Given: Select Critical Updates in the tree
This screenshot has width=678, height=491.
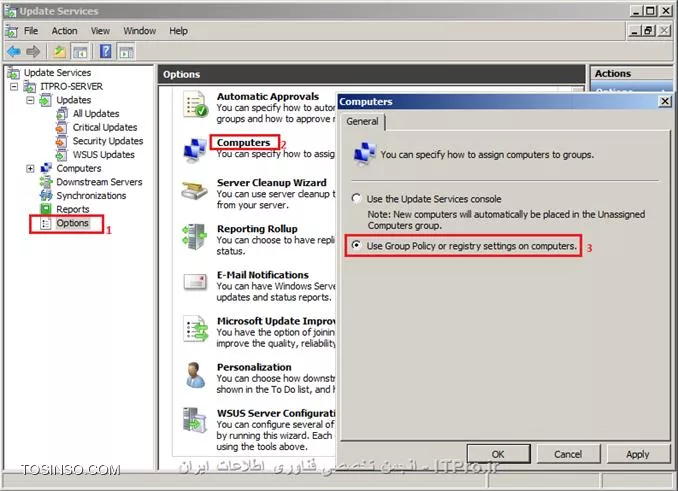Looking at the screenshot, I should pos(105,128).
